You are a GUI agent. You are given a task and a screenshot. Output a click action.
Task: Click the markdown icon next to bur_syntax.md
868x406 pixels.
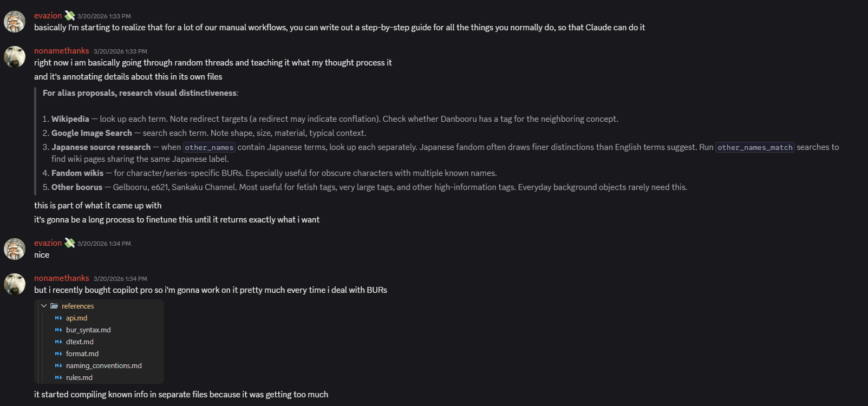click(x=58, y=330)
